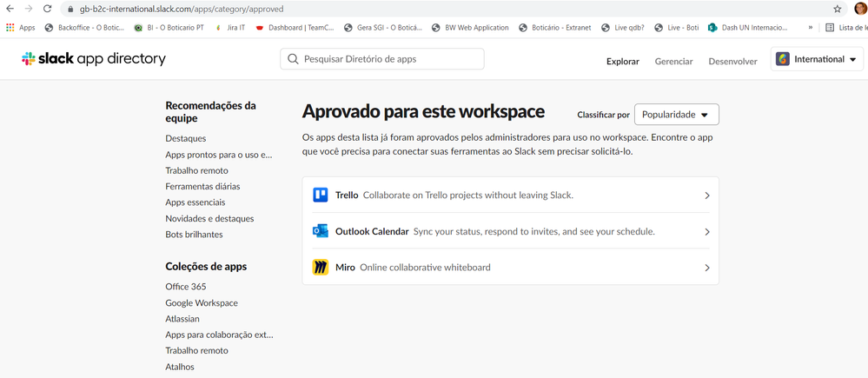Open the Outlook Calendar app row
The width and height of the screenshot is (868, 378).
510,231
